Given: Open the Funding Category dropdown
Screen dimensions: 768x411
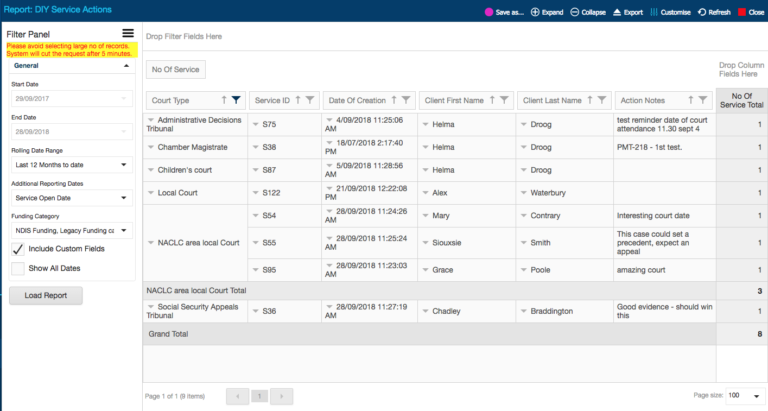Looking at the screenshot, I should pyautogui.click(x=72, y=231).
